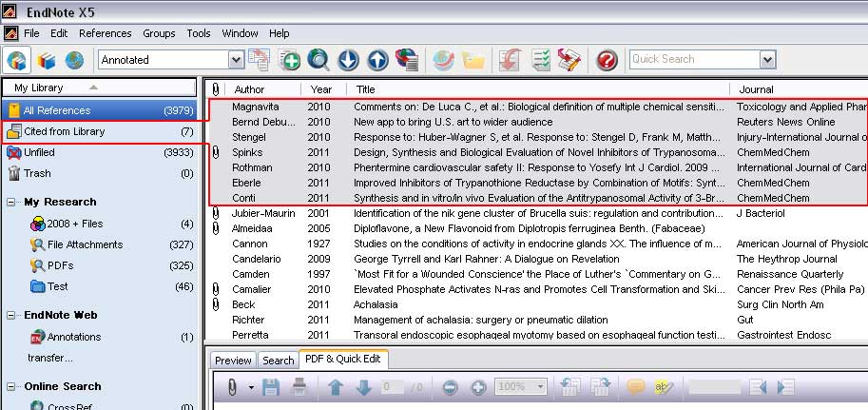
Task: Click the Open Link globe icon
Action: click(443, 60)
